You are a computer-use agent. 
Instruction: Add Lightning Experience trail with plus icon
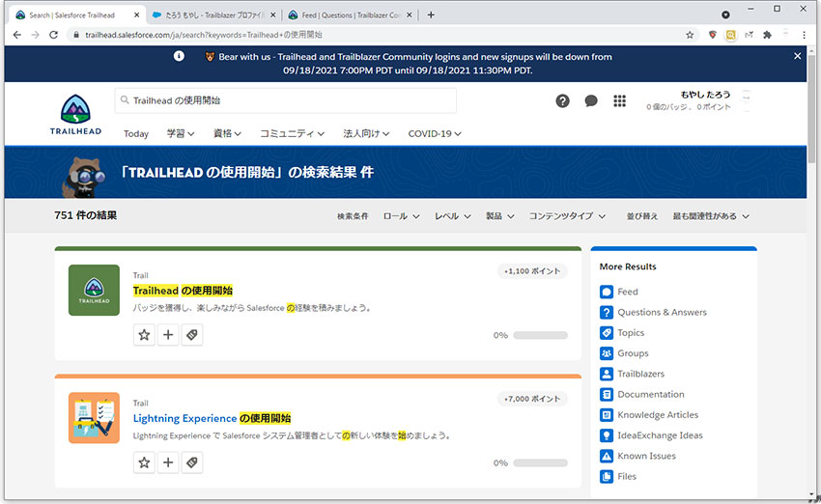[x=168, y=462]
